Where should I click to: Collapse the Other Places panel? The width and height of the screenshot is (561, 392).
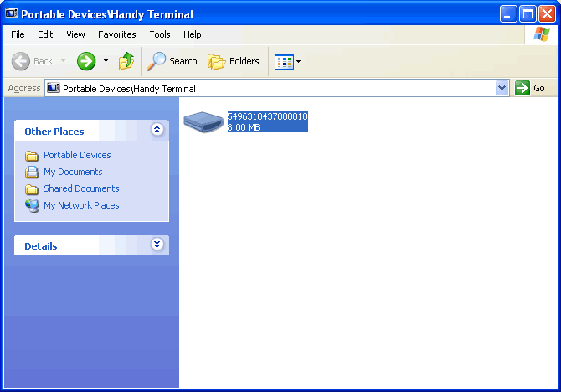point(157,130)
